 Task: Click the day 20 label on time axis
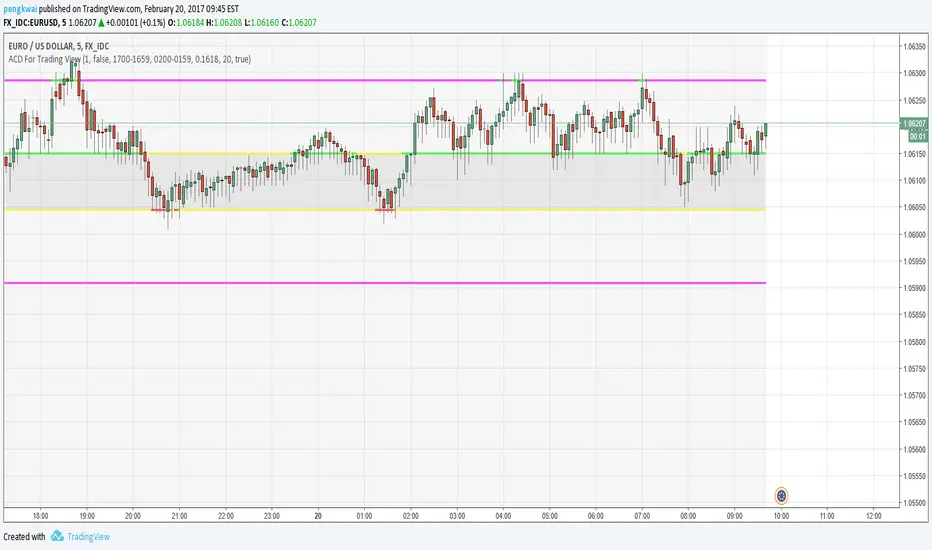pos(318,516)
